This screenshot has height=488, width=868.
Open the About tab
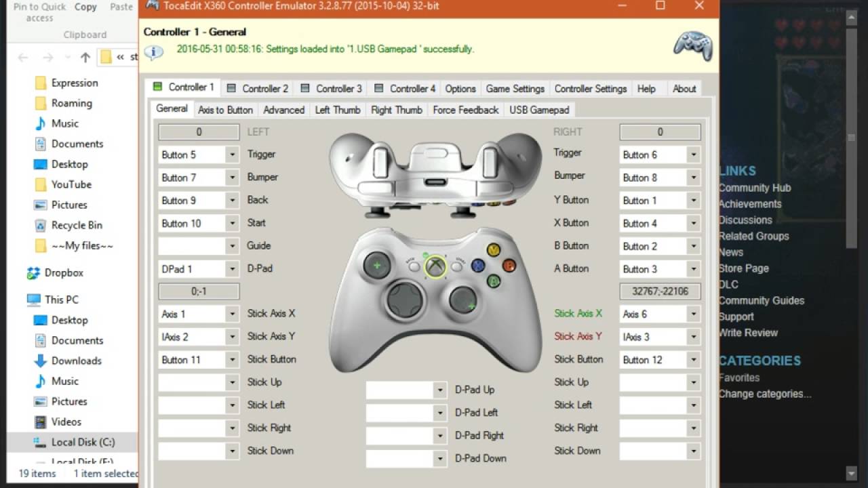click(684, 89)
